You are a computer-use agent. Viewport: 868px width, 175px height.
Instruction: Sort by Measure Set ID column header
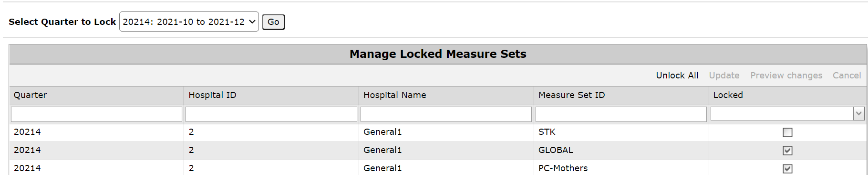[x=571, y=95]
